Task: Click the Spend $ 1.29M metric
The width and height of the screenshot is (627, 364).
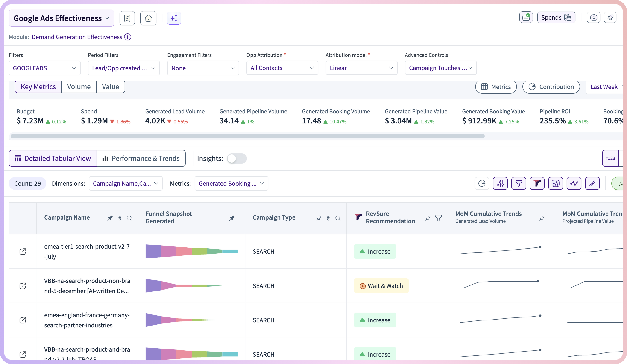Action: point(105,117)
